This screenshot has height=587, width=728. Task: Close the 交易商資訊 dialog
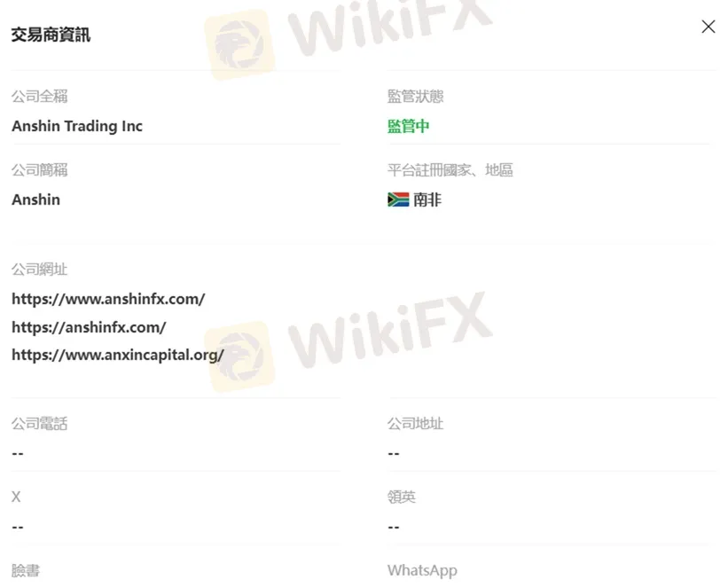coord(708,27)
